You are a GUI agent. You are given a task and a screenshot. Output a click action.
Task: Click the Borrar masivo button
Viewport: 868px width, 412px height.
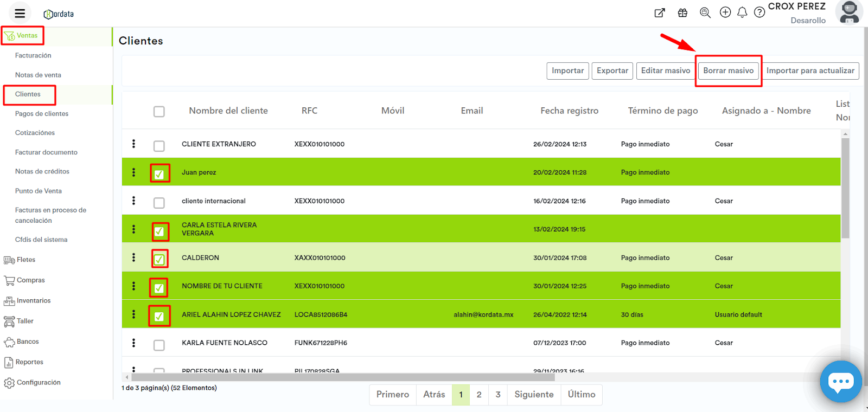tap(728, 70)
